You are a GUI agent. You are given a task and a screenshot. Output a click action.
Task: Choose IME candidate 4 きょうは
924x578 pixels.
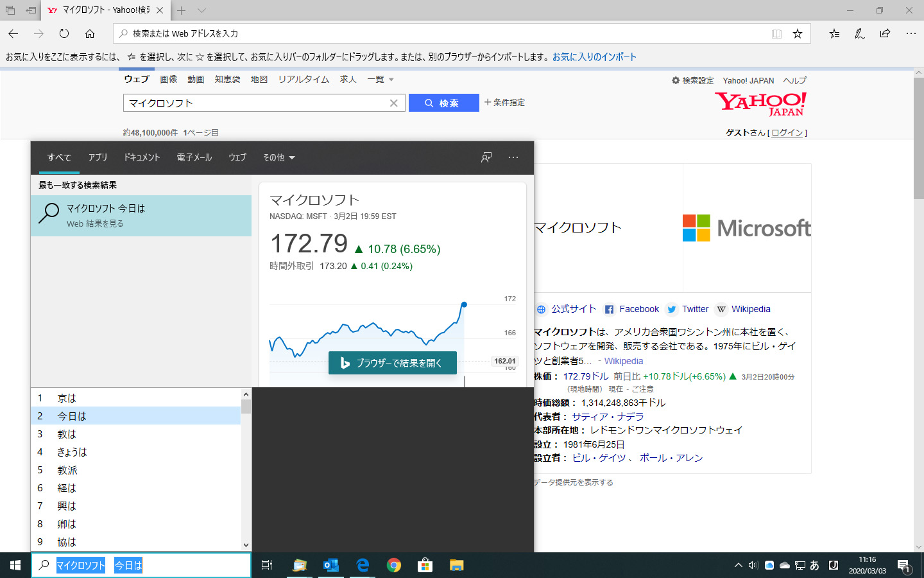(136, 452)
